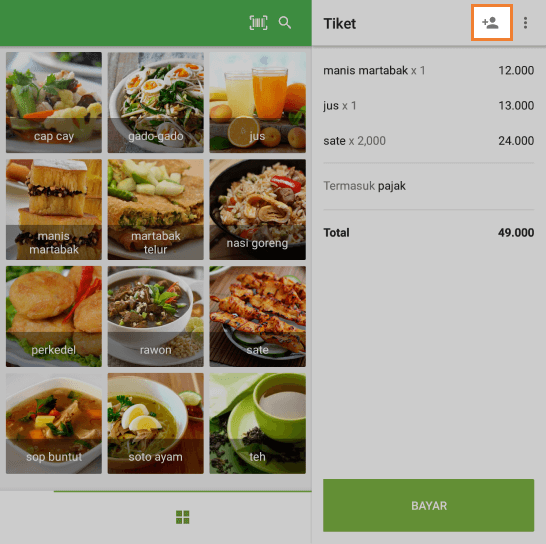Select the sate item tile

tap(257, 316)
